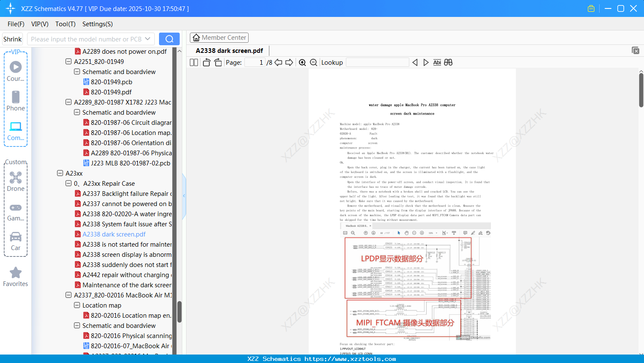Click the page number input box
The image size is (644, 363).
(x=255, y=63)
